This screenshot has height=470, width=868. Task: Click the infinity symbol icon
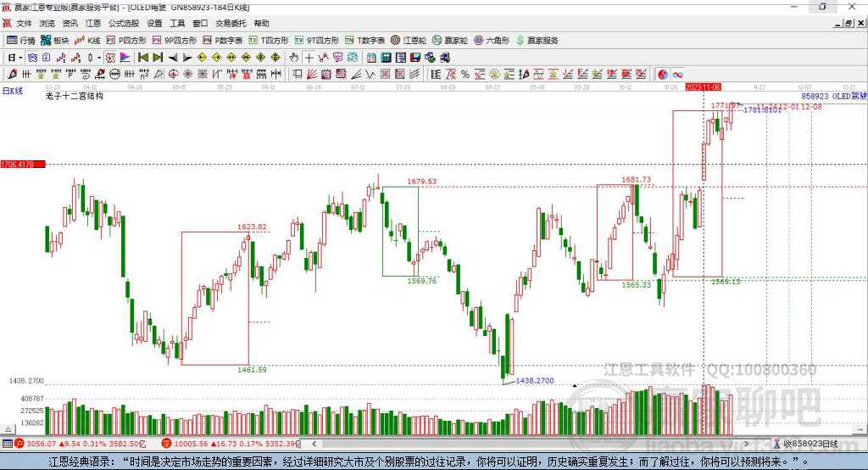[x=677, y=75]
